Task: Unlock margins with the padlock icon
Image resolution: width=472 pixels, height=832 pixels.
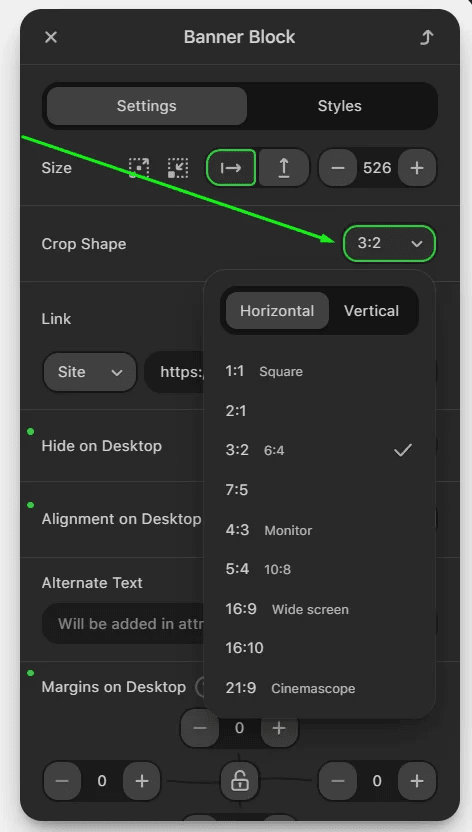Action: pyautogui.click(x=239, y=781)
